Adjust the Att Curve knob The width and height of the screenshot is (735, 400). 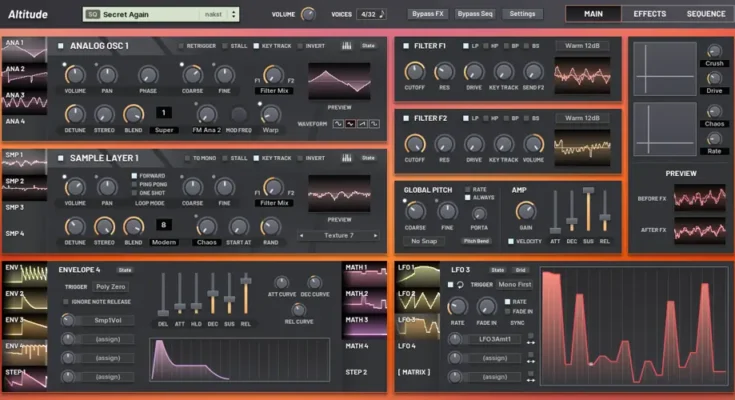[281, 282]
